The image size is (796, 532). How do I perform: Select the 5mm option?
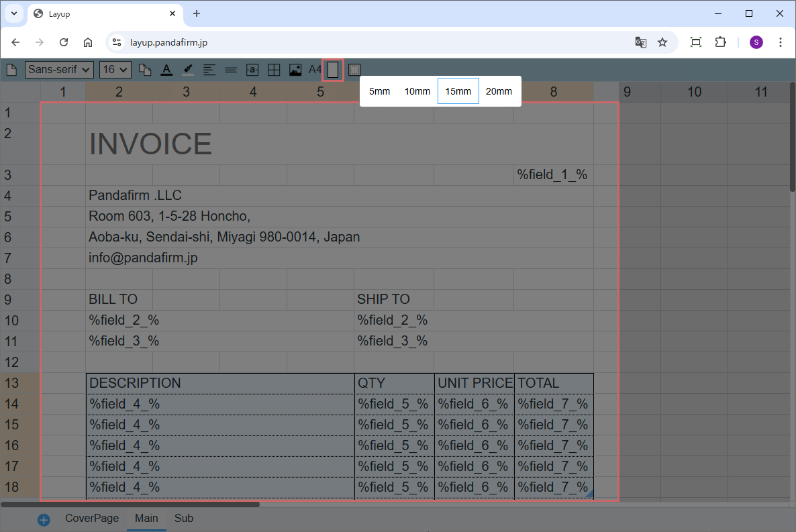pyautogui.click(x=379, y=91)
